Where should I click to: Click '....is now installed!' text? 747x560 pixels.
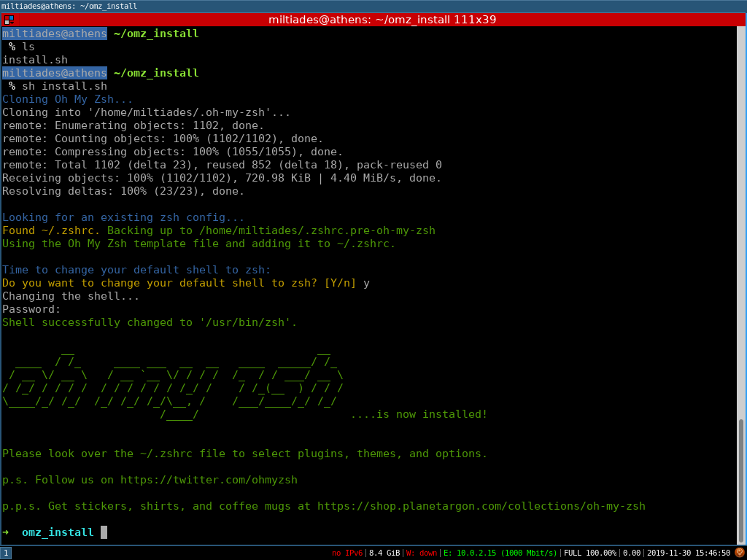pyautogui.click(x=419, y=414)
